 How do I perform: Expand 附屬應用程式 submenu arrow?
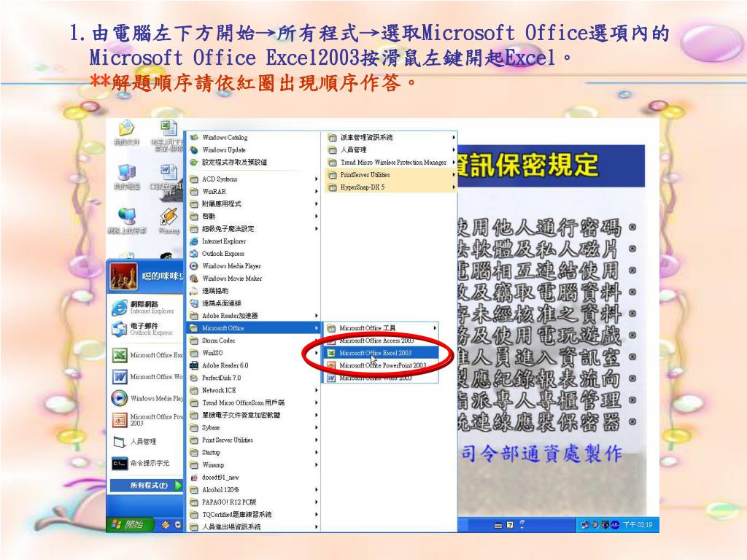317,204
